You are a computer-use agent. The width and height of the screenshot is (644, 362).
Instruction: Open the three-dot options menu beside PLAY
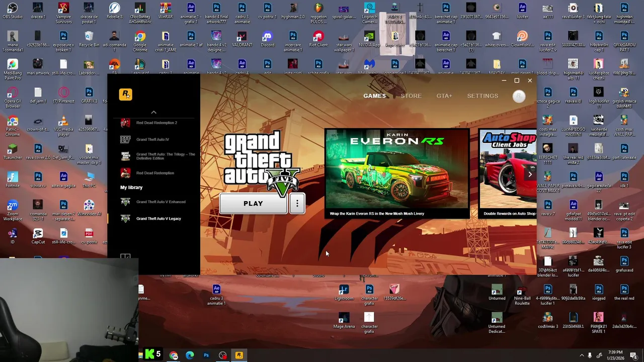297,204
